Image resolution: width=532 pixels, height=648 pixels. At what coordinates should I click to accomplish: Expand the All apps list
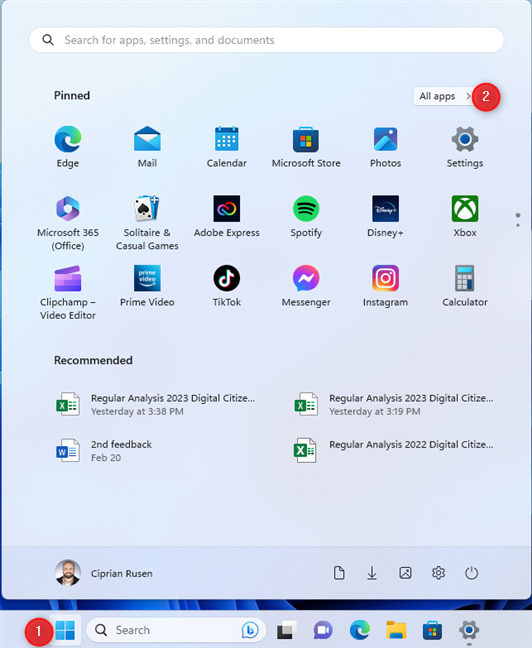tap(444, 96)
